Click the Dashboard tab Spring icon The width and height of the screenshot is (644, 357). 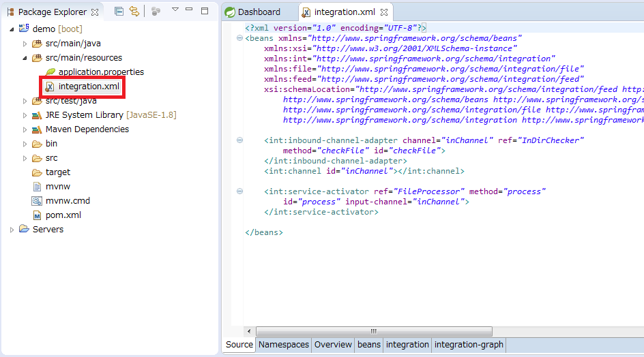230,12
